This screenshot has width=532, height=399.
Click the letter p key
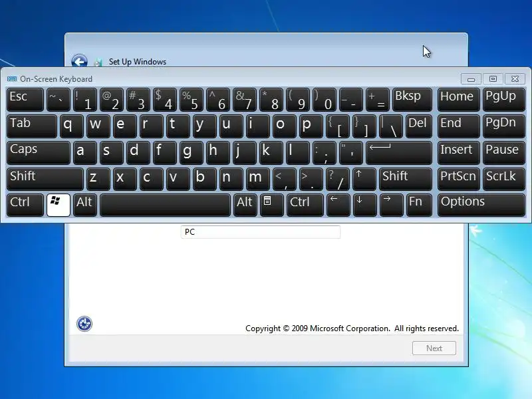311,126
